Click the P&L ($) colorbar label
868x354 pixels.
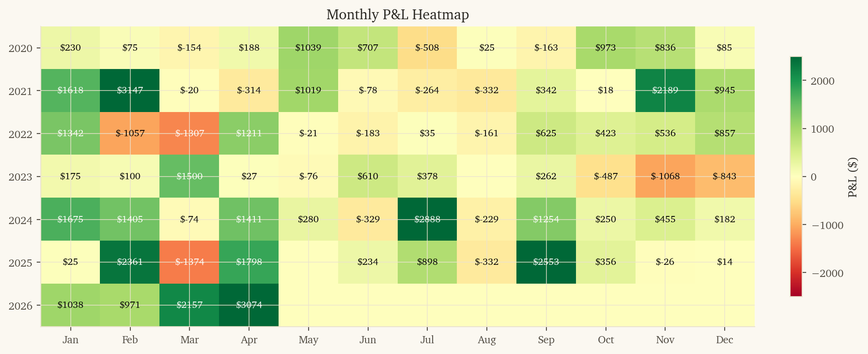point(852,177)
